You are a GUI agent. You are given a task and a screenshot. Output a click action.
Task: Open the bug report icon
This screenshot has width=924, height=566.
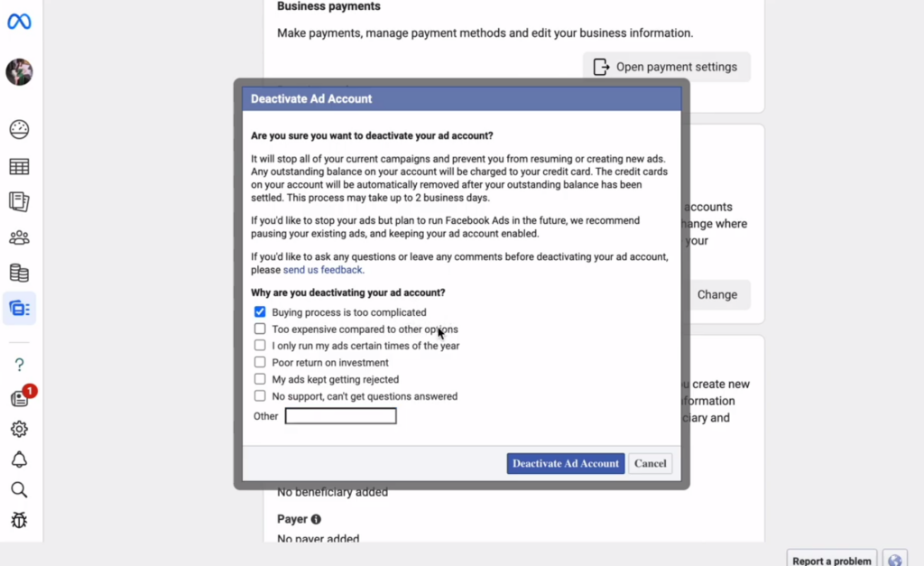(x=19, y=520)
